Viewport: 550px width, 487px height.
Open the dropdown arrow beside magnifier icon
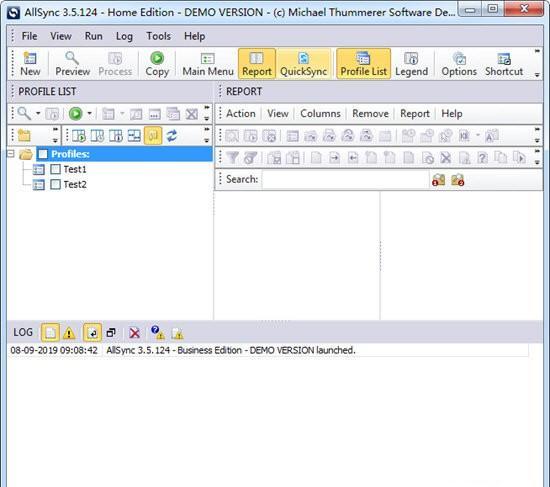point(38,113)
